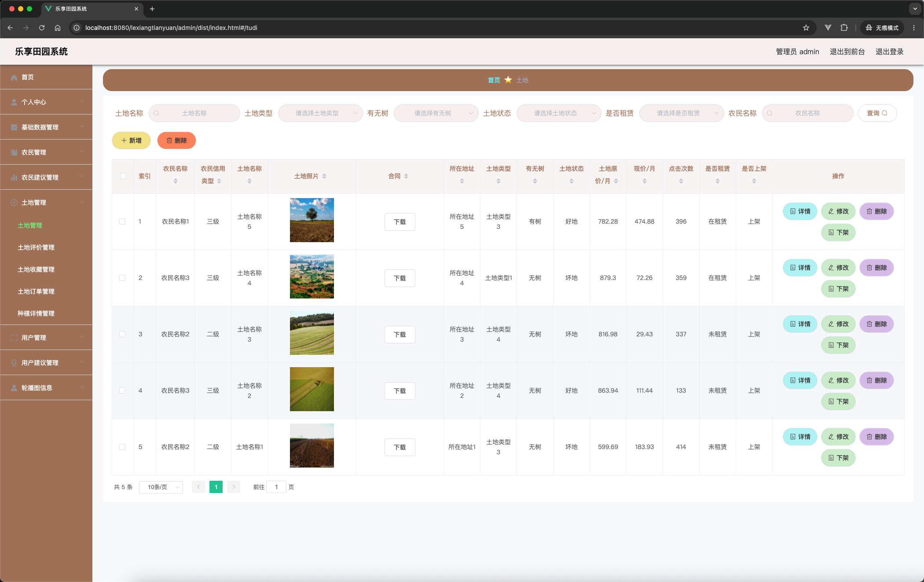The width and height of the screenshot is (924, 582).
Task: Expand 个人中心 sidebar menu
Action: (x=46, y=102)
